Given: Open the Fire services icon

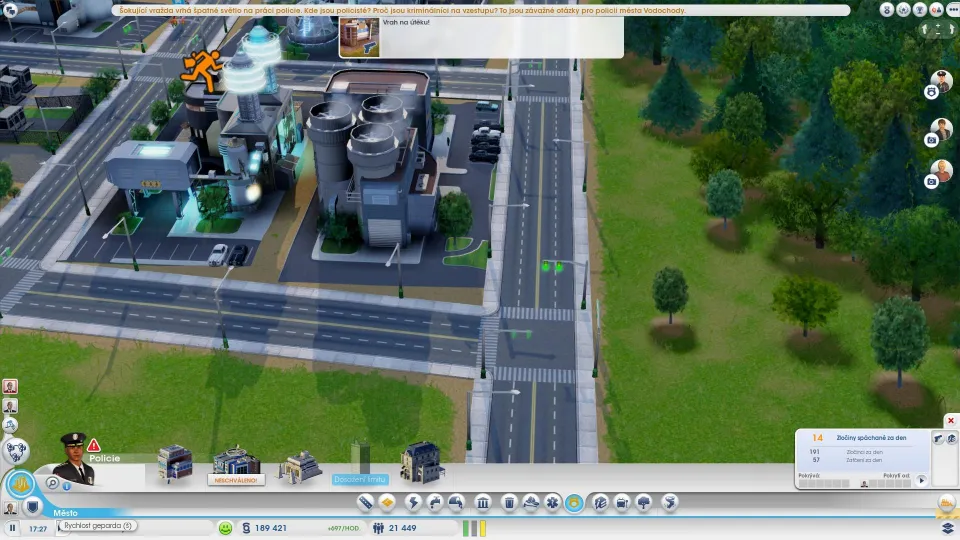Looking at the screenshot, I should click(531, 503).
